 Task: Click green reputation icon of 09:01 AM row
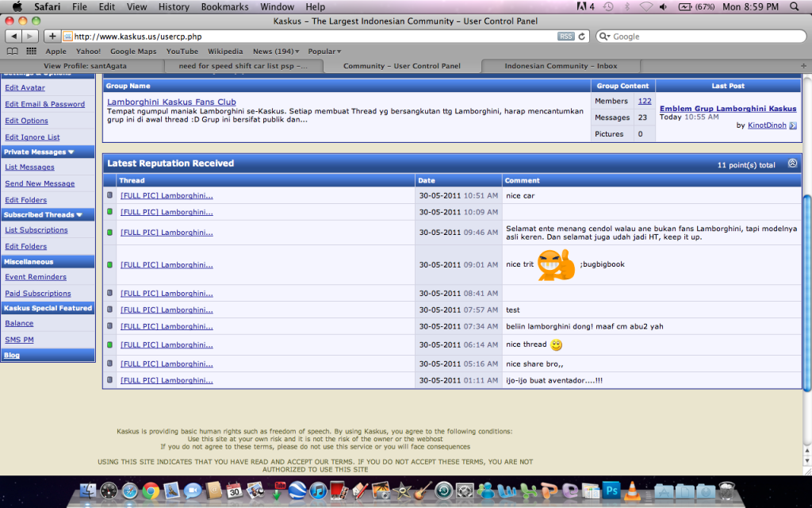point(109,265)
